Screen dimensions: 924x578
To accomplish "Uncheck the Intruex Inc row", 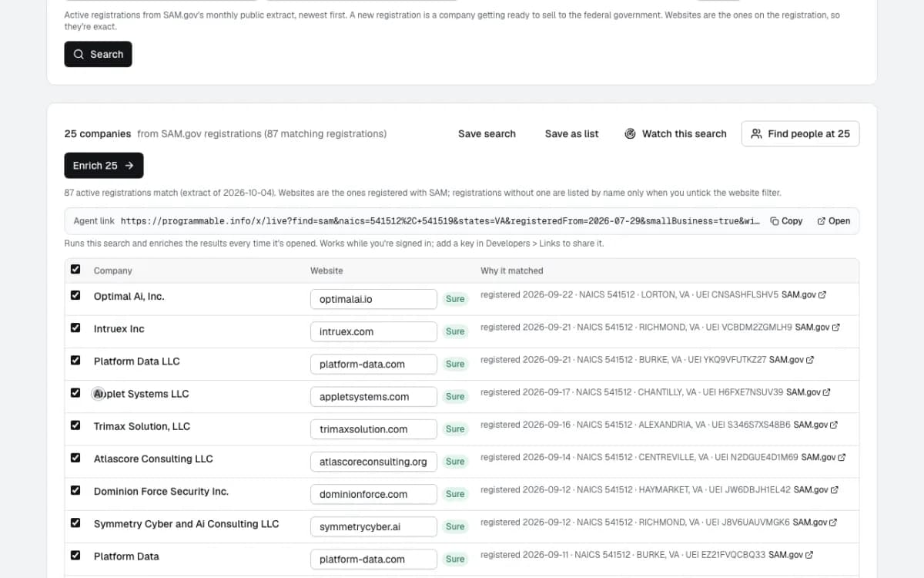I will coord(75,328).
